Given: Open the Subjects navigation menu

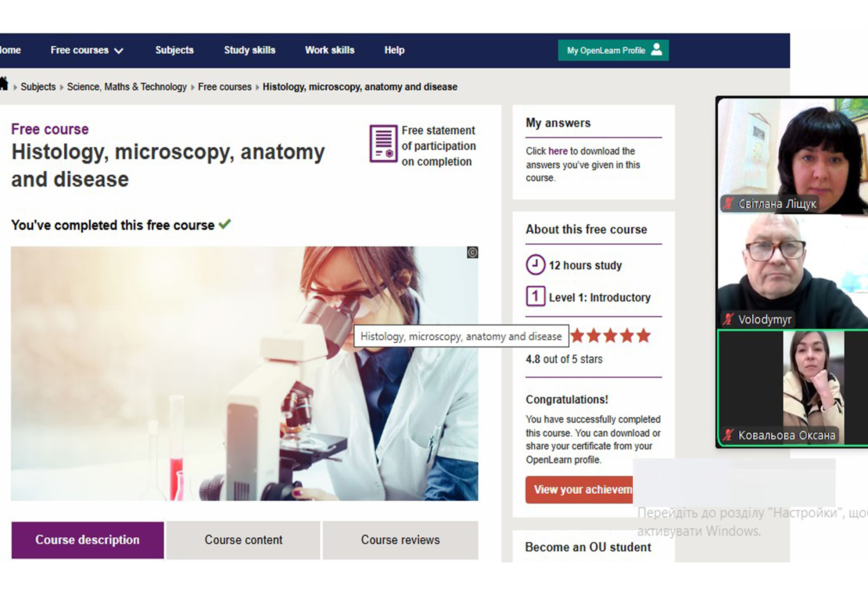Looking at the screenshot, I should [x=174, y=50].
